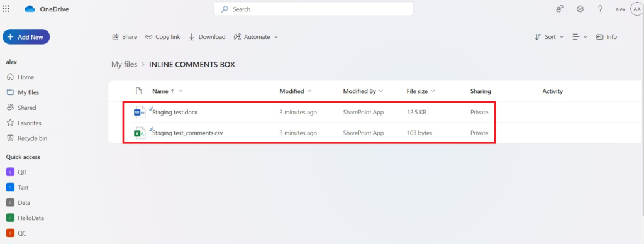The height and width of the screenshot is (244, 644).
Task: Click the AA account avatar
Action: click(636, 9)
